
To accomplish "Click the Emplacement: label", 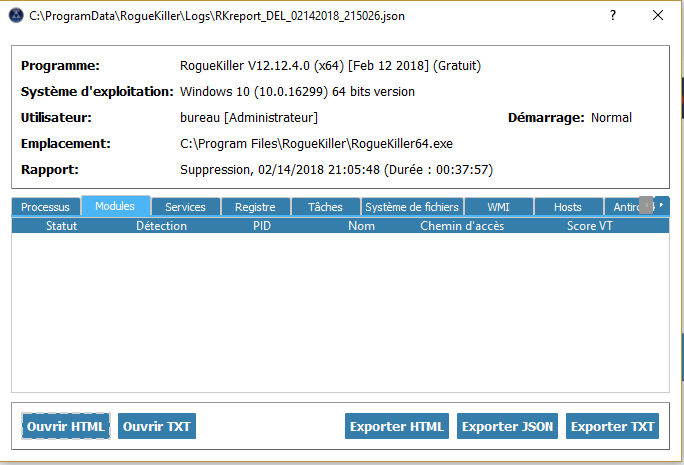I will tap(65, 144).
